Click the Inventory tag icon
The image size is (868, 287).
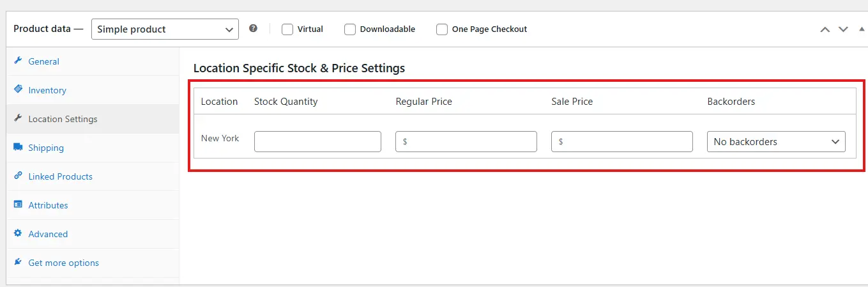[x=18, y=90]
